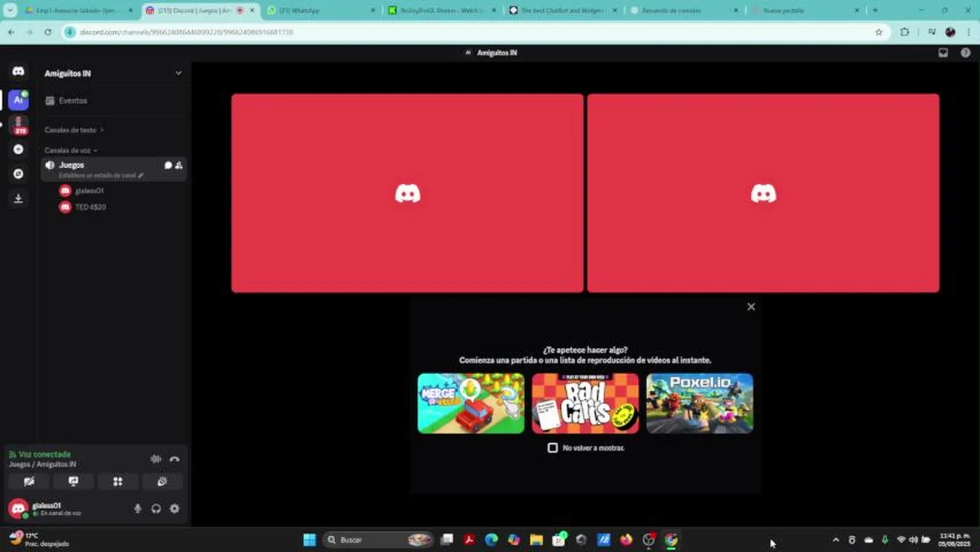
Task: Open the Discover servers compass icon
Action: tap(18, 174)
